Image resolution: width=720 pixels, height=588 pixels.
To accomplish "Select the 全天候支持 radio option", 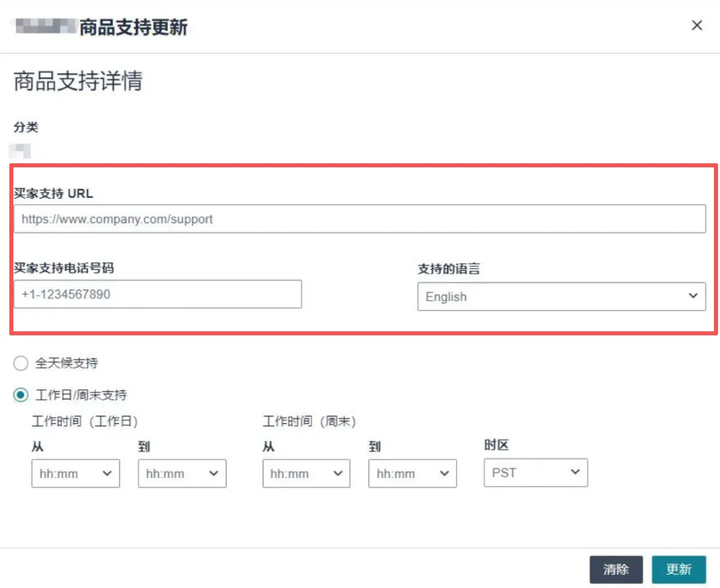I will tap(20, 363).
